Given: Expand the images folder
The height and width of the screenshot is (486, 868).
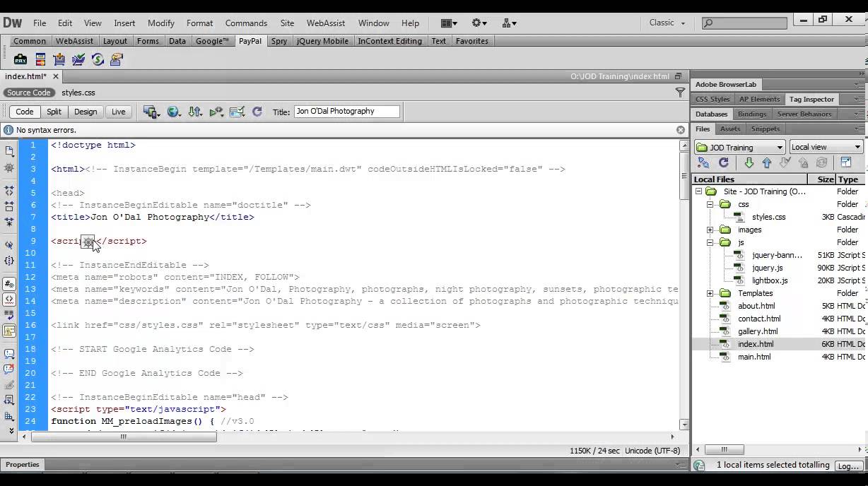Looking at the screenshot, I should 710,230.
